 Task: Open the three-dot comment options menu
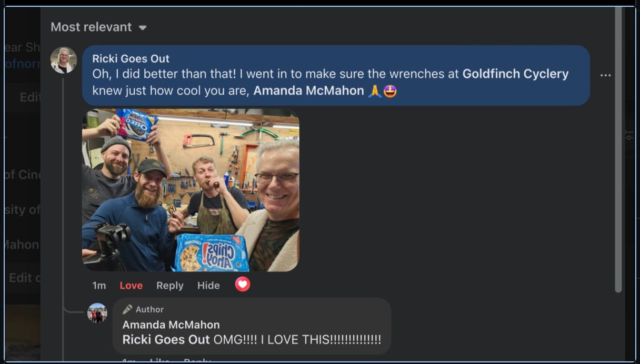[606, 75]
